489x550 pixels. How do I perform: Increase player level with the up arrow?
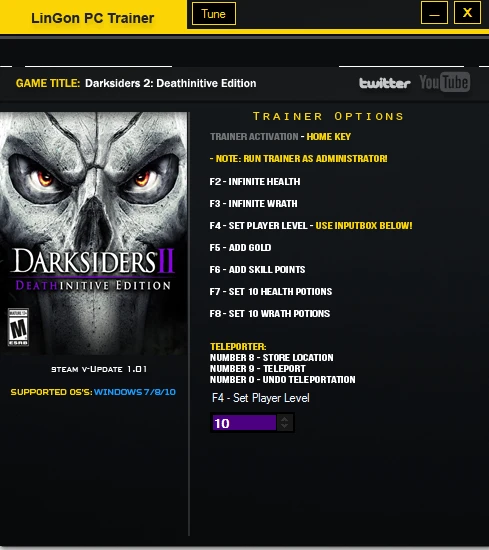[x=284, y=419]
